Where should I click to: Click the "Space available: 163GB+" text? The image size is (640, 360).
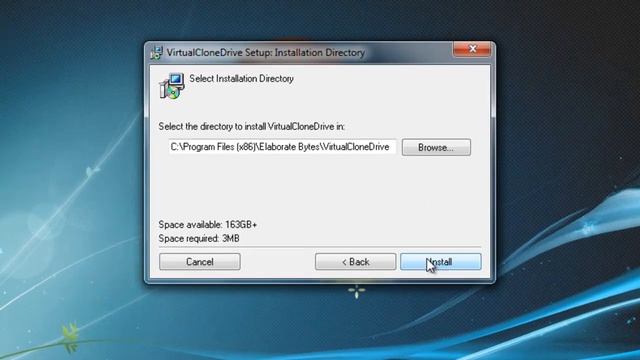tap(208, 225)
